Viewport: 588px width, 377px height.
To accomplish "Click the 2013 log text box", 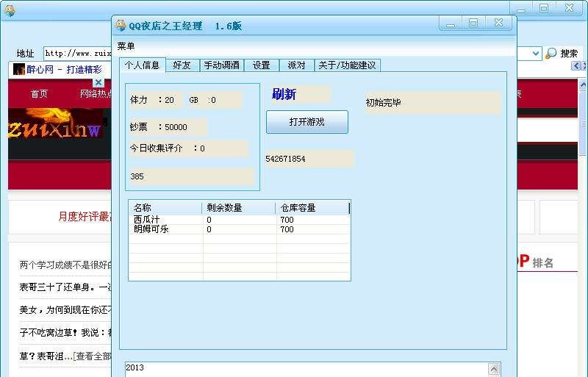I will point(306,370).
